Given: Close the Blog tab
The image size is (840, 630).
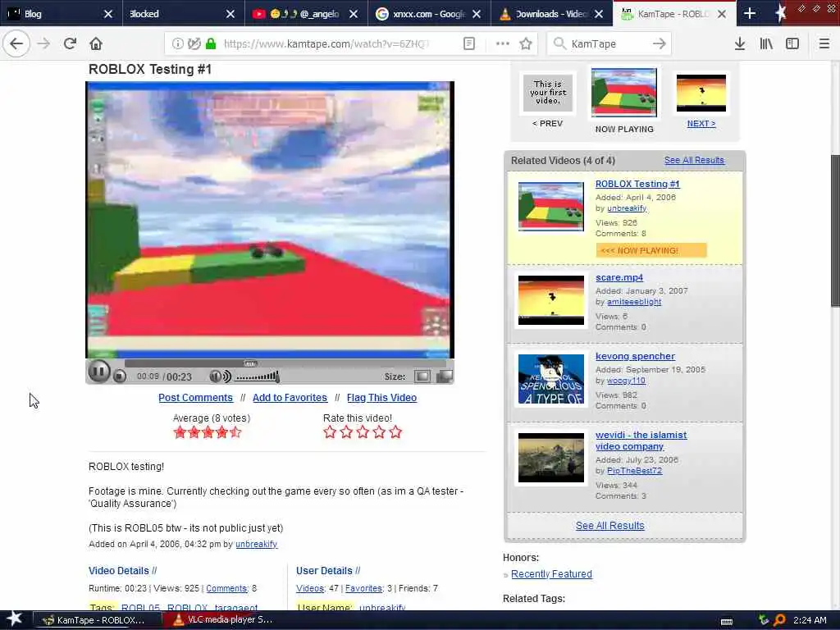Looking at the screenshot, I should coord(107,14).
